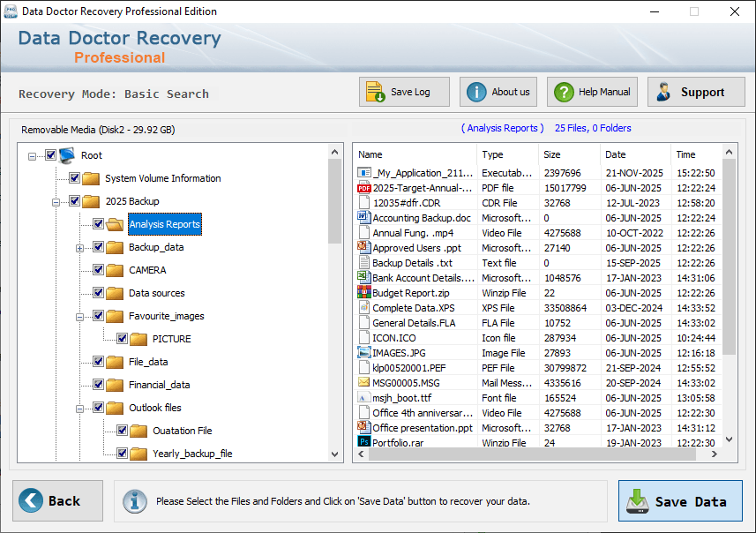Click the file list down scroll arrow
The height and width of the screenshot is (533, 756).
point(729,439)
